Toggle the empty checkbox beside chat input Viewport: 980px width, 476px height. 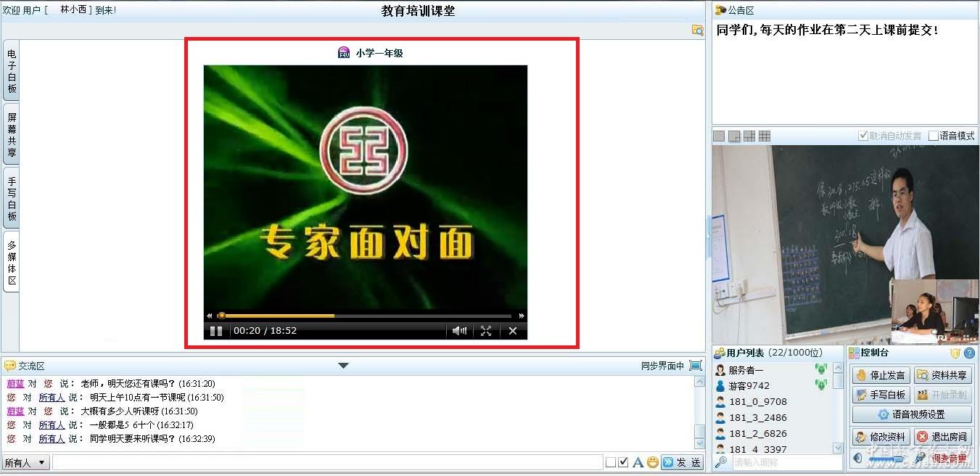[611, 462]
